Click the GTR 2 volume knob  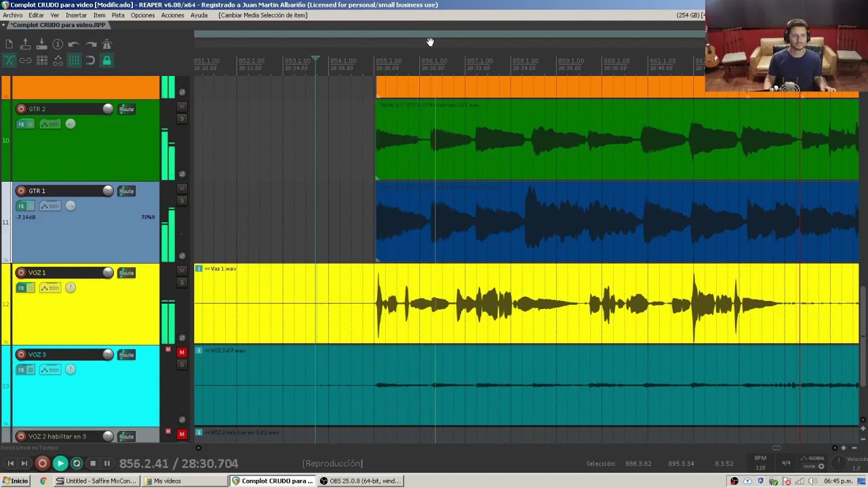click(x=108, y=109)
